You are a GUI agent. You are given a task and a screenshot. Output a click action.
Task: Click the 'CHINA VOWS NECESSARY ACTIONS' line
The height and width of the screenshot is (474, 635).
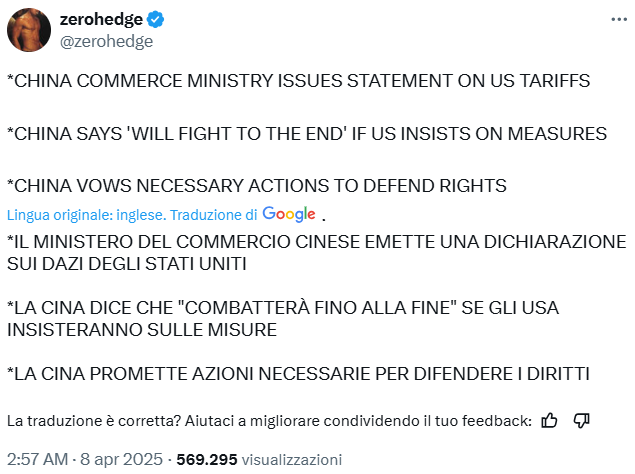[256, 186]
